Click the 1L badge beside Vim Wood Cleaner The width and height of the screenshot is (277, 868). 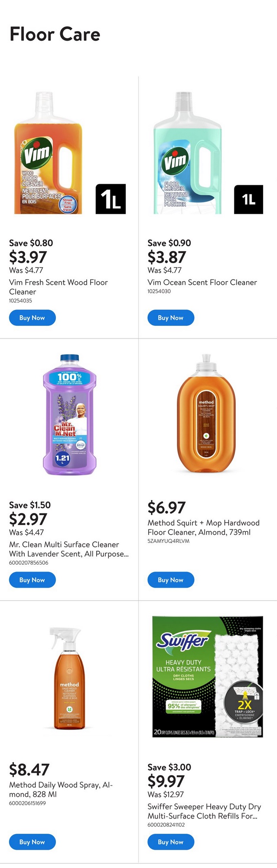point(111,199)
